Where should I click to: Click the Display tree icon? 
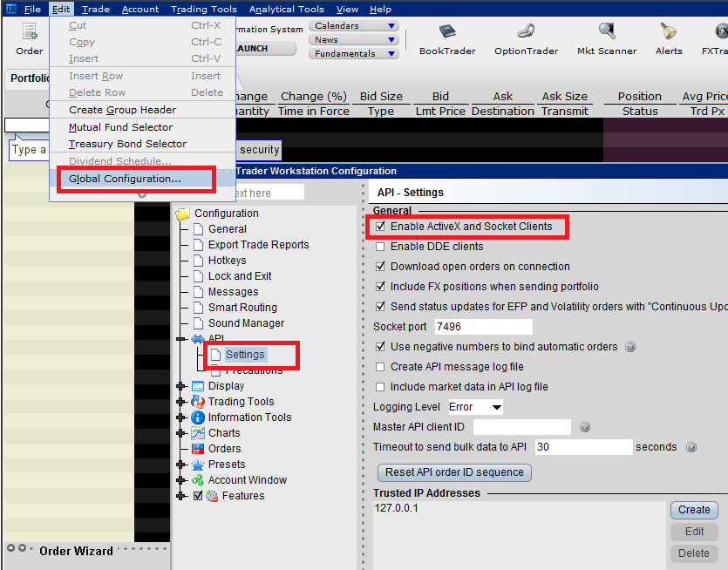198,386
